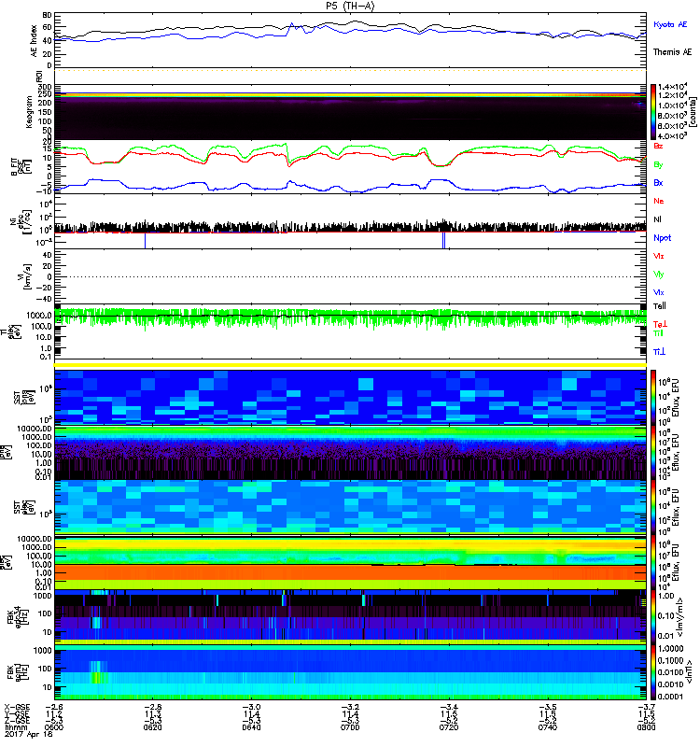Click the nT magnetic filter bank color bar
This screenshot has width=700, height=747.
[x=652, y=672]
